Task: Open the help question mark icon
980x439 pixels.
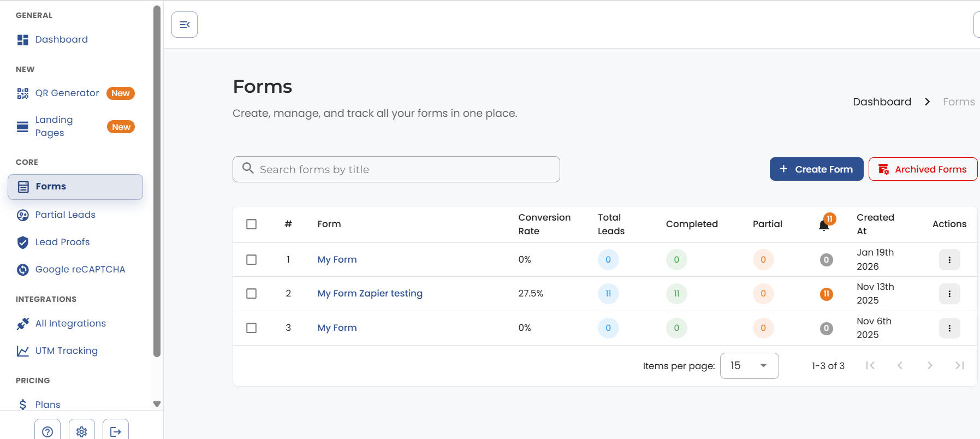Action: point(47,431)
